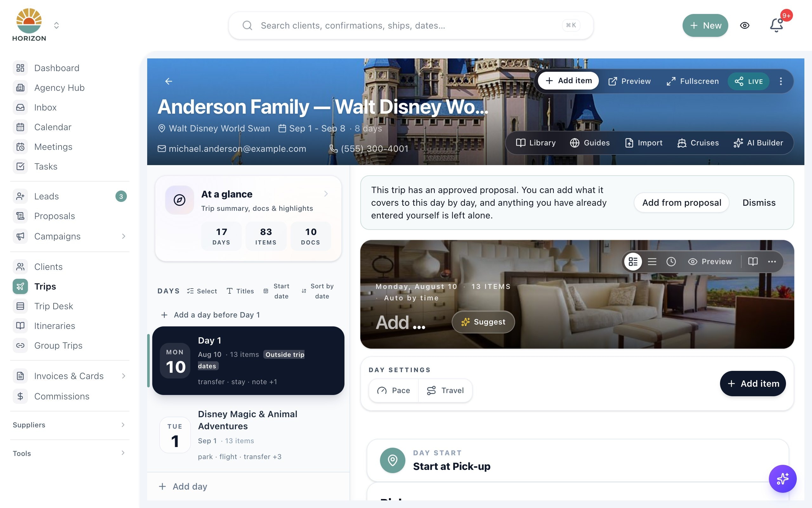Screen dimensions: 812x508
Task: Open the AI assistant floating sparkle button
Action: click(x=782, y=478)
